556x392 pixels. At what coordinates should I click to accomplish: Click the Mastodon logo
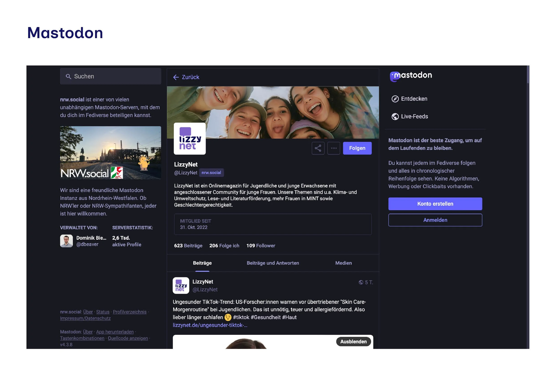point(411,76)
